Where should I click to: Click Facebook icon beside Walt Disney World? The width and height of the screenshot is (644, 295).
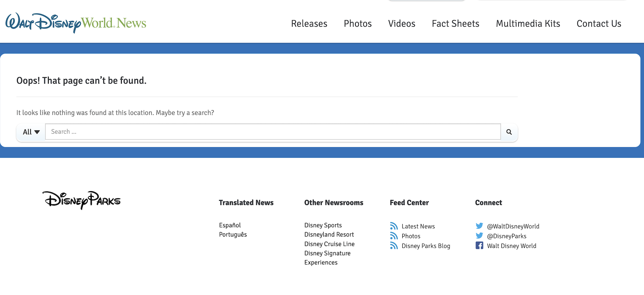coord(479,246)
